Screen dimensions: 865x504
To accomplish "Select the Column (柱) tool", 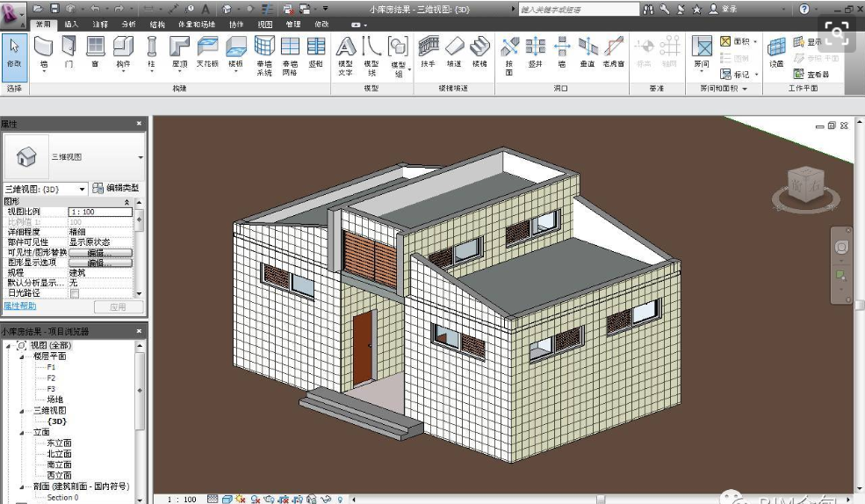I will click(x=152, y=53).
